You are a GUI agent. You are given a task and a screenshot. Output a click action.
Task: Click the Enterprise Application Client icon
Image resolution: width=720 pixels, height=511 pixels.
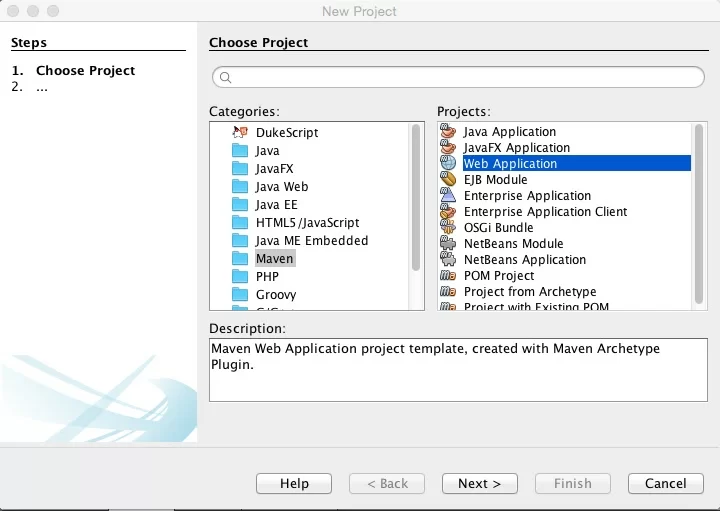point(448,211)
